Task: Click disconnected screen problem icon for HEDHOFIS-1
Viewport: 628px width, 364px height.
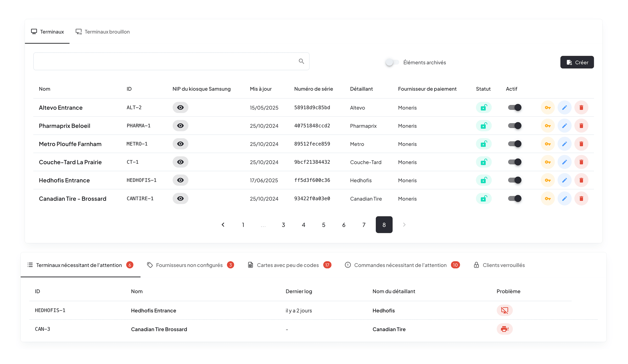Action: (504, 310)
